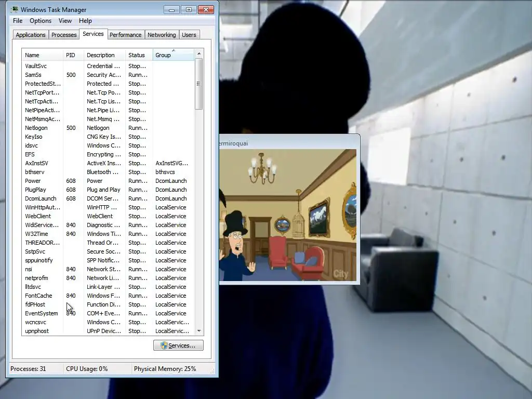532x399 pixels.
Task: Select the NetTcpPort... service row
Action: tap(108, 92)
